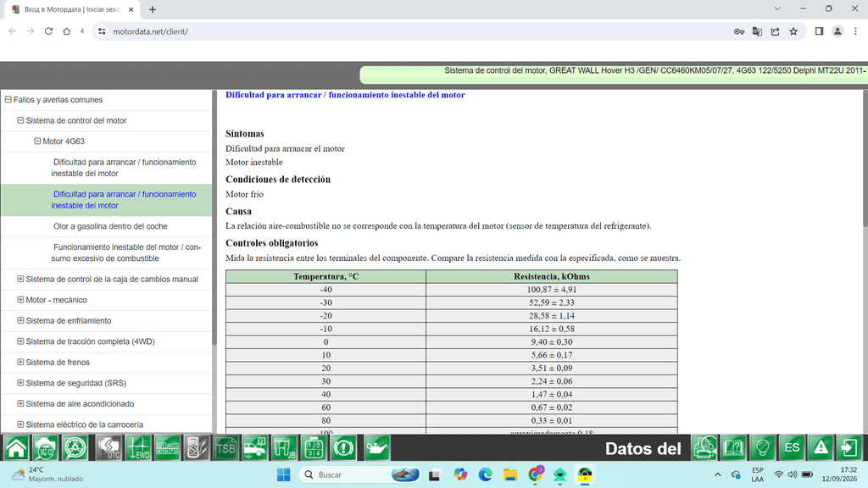
Task: Click the 100,87 ± 4,91 resistance cell
Action: (551, 290)
